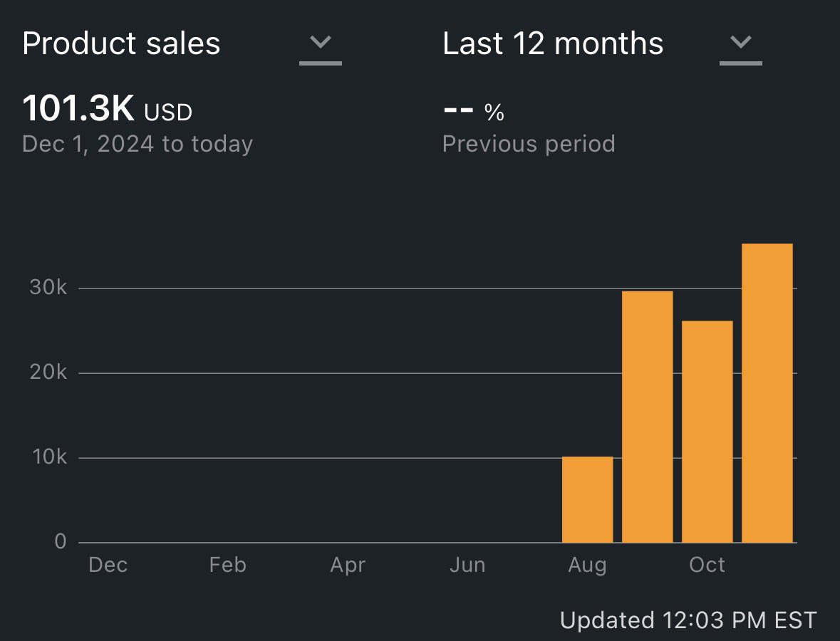Click the Jun axis label
Image resolution: width=840 pixels, height=641 pixels.
(x=467, y=565)
